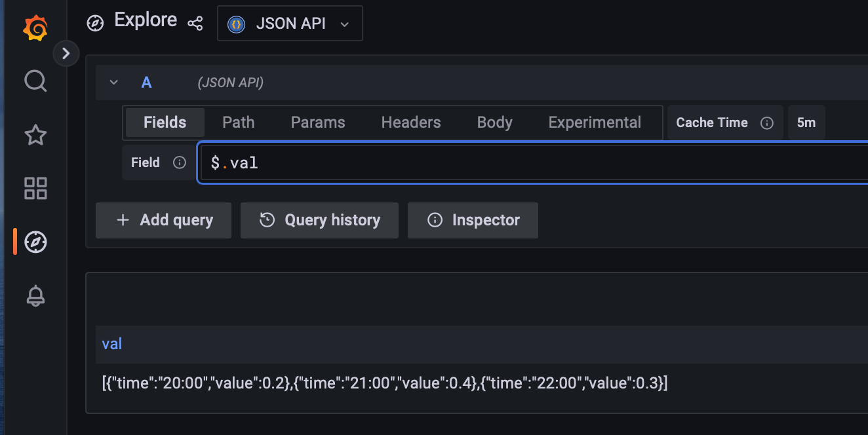This screenshot has height=435, width=868.
Task: Click the $.val field input box
Action: 524,162
